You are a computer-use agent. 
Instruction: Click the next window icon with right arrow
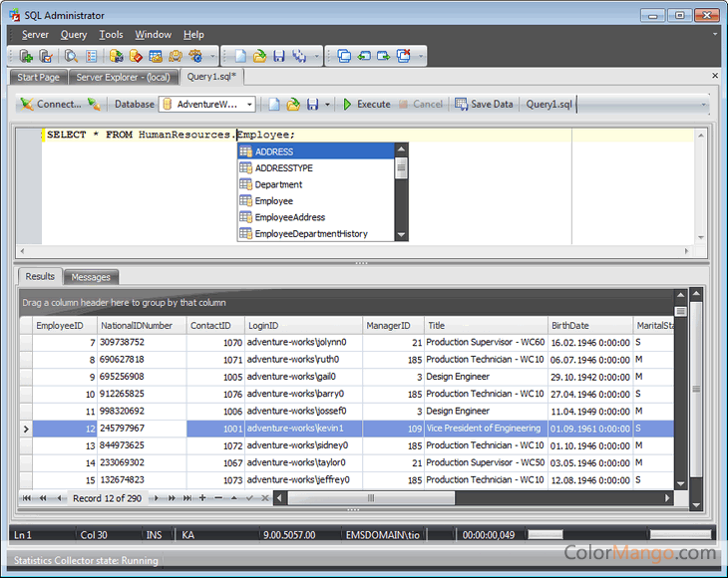coord(384,56)
